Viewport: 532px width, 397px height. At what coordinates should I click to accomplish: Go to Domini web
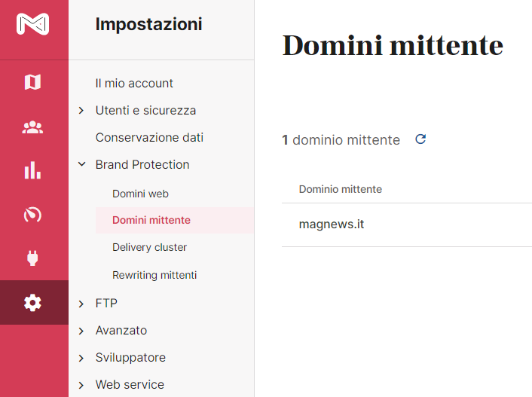[x=140, y=194]
